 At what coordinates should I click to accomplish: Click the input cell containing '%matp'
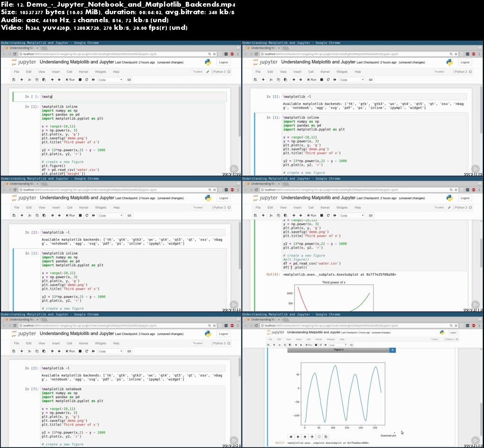point(132,97)
